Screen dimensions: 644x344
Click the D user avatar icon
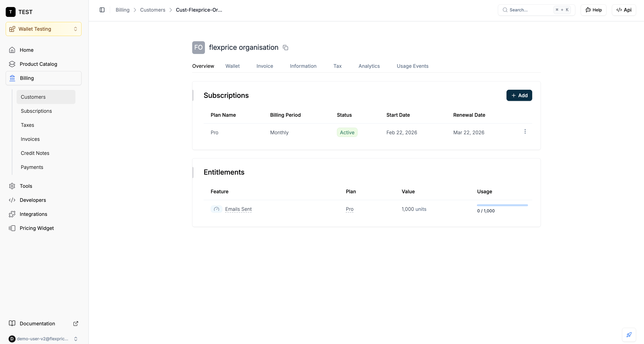(x=12, y=339)
